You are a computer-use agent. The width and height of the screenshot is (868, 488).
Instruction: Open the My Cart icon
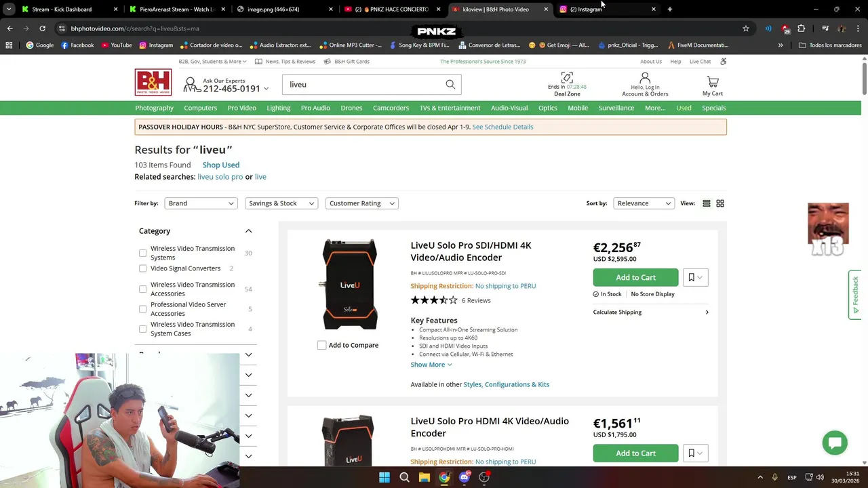coord(713,82)
